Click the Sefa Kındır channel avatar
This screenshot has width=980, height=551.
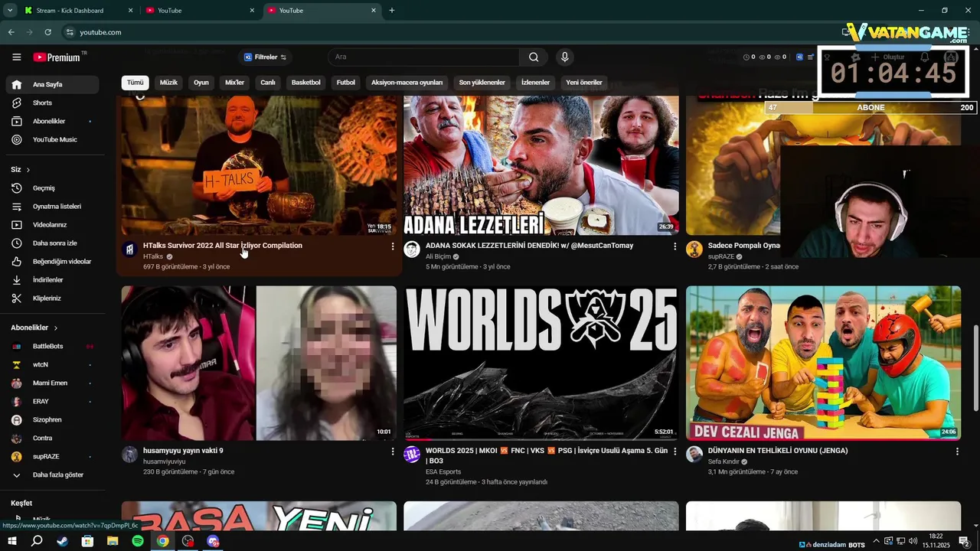[694, 455]
